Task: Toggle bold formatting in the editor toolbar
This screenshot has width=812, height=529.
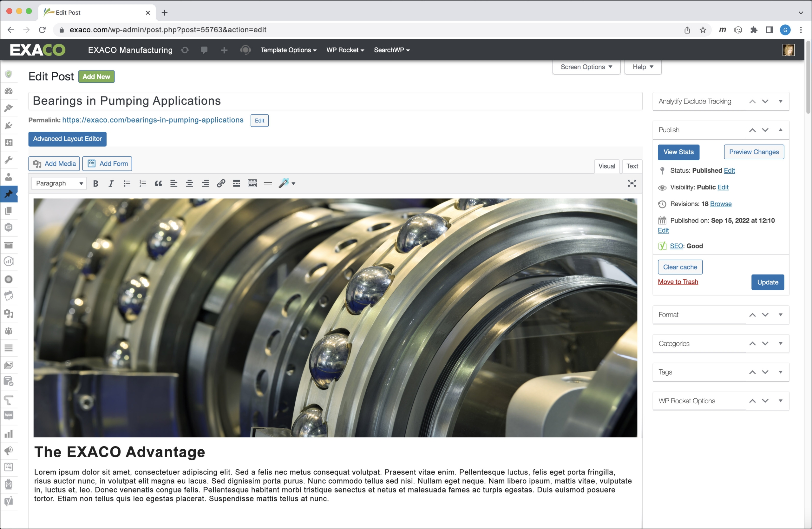Action: click(x=95, y=184)
